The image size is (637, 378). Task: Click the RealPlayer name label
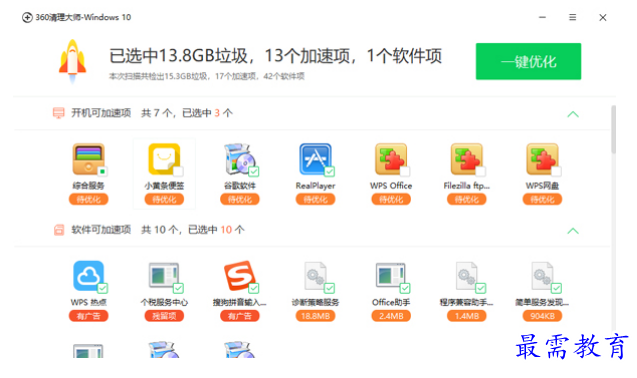pyautogui.click(x=315, y=186)
